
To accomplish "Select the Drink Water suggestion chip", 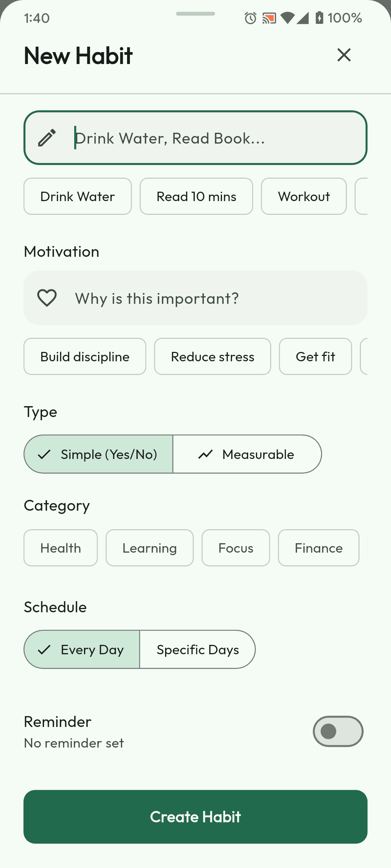I will pos(77,196).
